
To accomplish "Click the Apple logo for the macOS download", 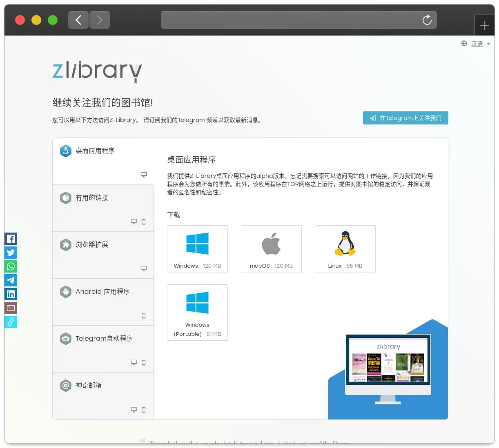I will coord(271,243).
